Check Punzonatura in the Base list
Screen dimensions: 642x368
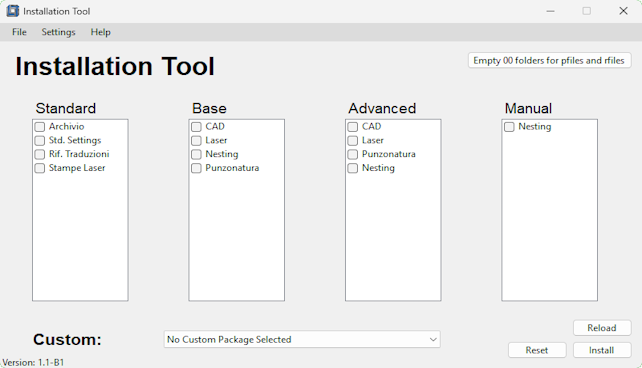pyautogui.click(x=196, y=168)
